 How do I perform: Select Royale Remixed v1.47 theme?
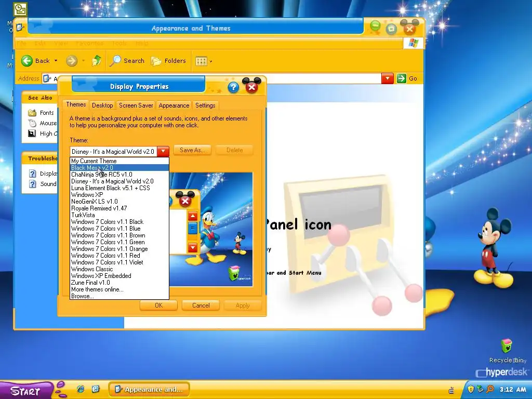(x=119, y=208)
